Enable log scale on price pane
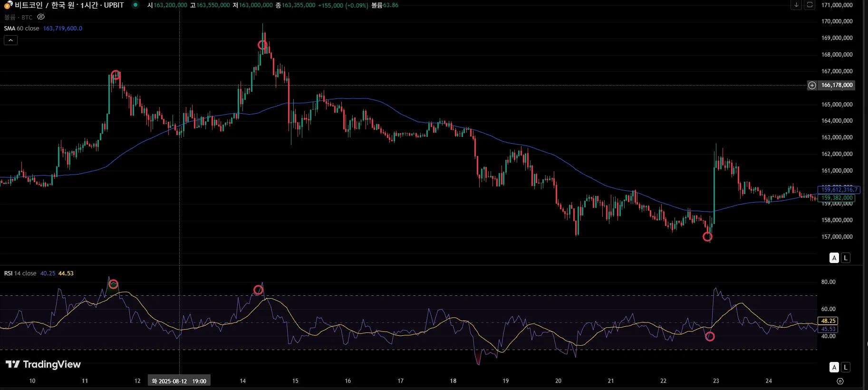868x390 pixels. click(846, 258)
